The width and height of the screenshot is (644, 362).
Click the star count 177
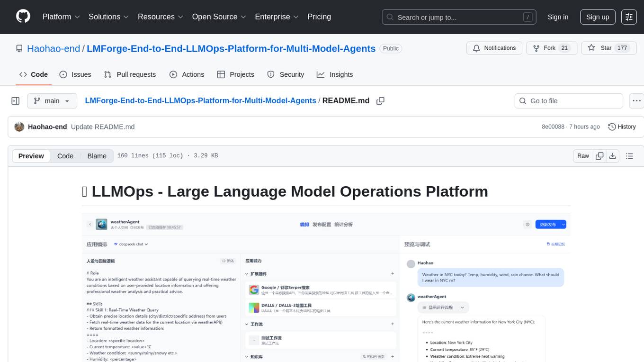tap(622, 48)
